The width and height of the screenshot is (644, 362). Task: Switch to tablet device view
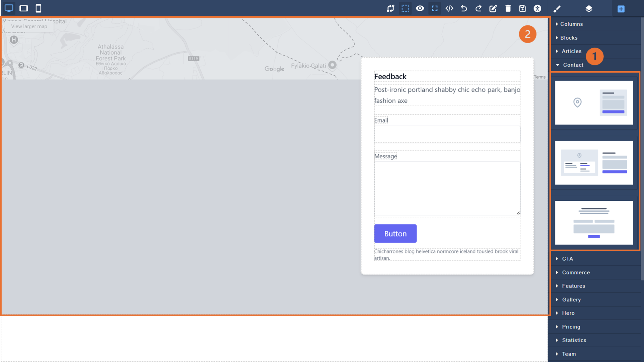24,8
